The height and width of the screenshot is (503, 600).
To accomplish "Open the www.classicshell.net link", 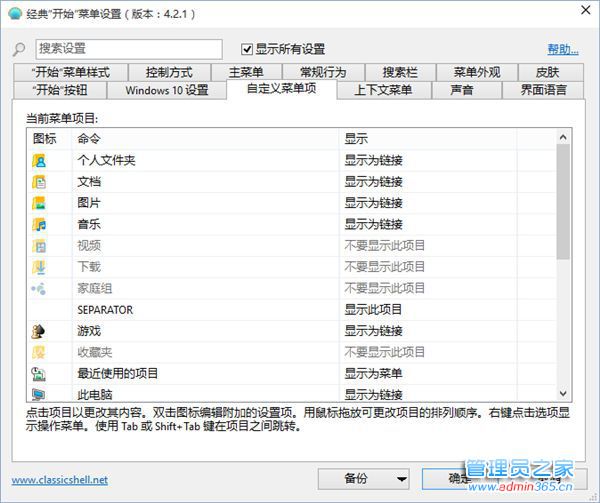I will click(60, 480).
